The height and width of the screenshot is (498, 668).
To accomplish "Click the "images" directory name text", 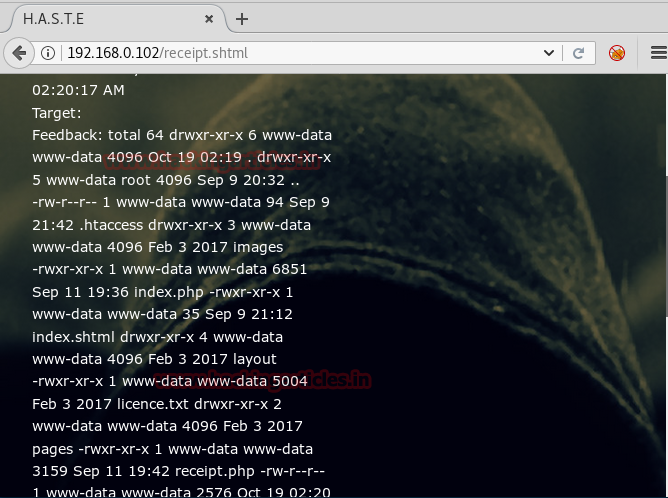I will (256, 248).
